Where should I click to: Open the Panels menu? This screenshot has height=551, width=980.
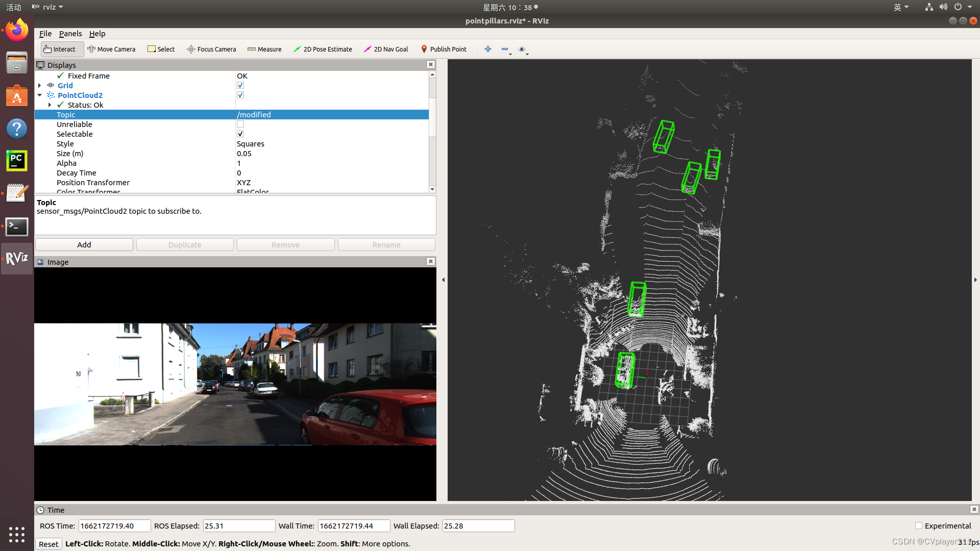pos(70,34)
